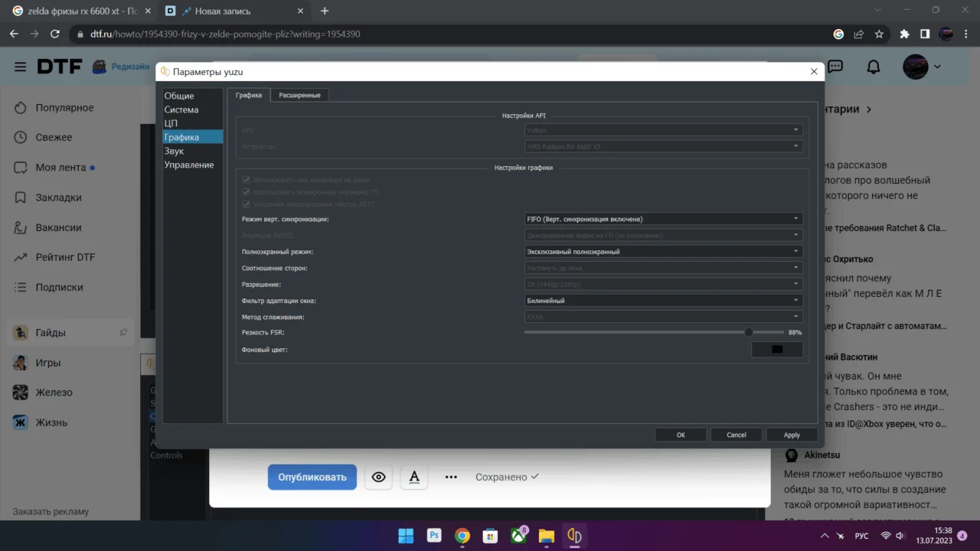Go back in Chrome browser
Viewport: 980px width, 551px height.
[x=14, y=34]
